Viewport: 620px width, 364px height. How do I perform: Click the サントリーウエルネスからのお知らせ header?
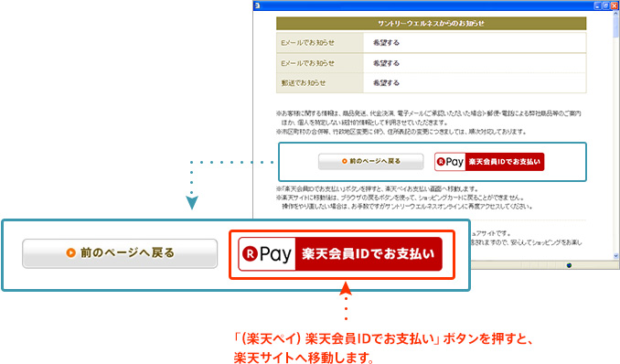431,24
